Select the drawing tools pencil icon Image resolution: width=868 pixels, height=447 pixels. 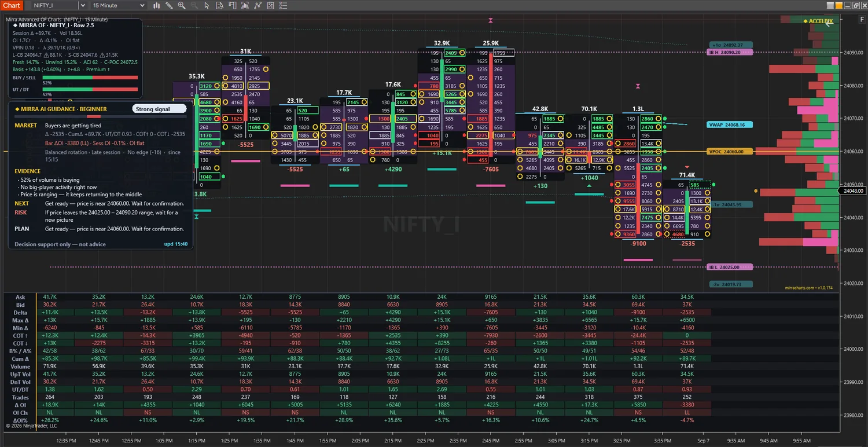(x=169, y=5)
